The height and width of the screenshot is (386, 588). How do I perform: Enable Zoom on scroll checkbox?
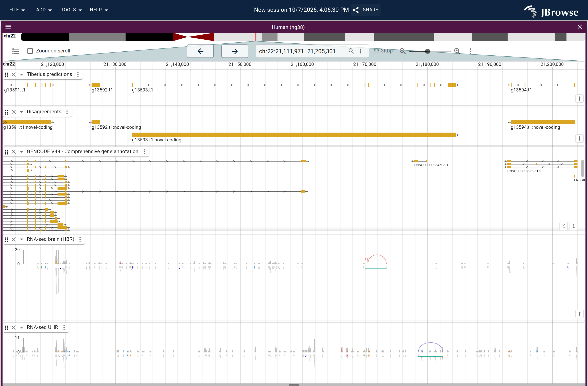click(x=30, y=51)
